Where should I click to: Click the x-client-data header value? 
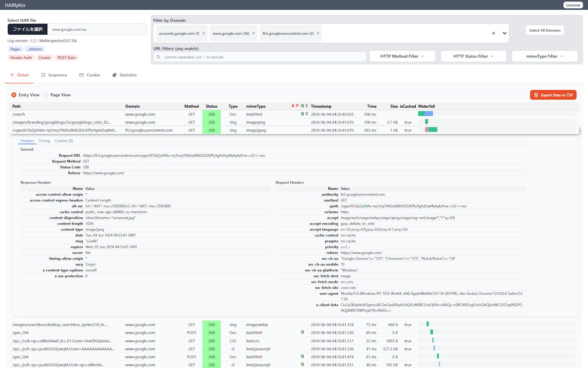tap(431, 307)
